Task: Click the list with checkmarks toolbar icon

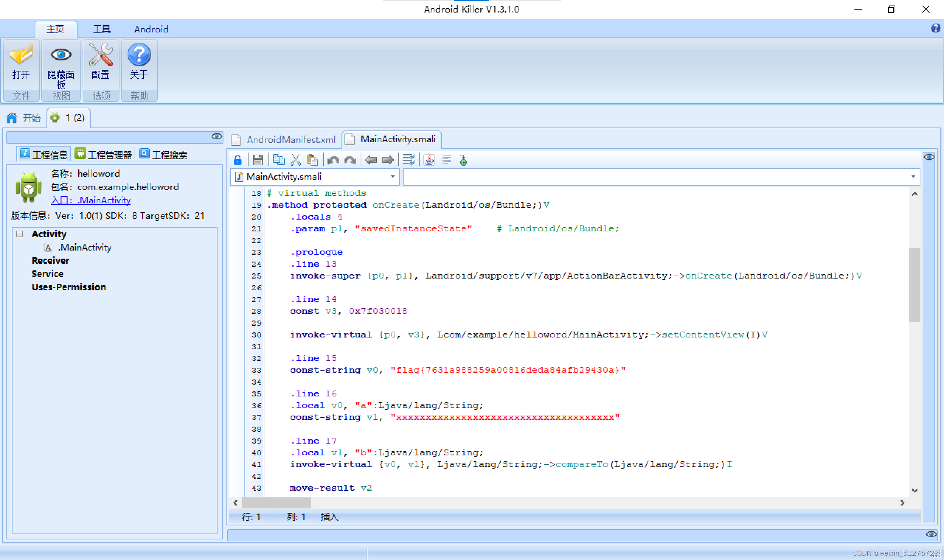Action: click(x=408, y=160)
